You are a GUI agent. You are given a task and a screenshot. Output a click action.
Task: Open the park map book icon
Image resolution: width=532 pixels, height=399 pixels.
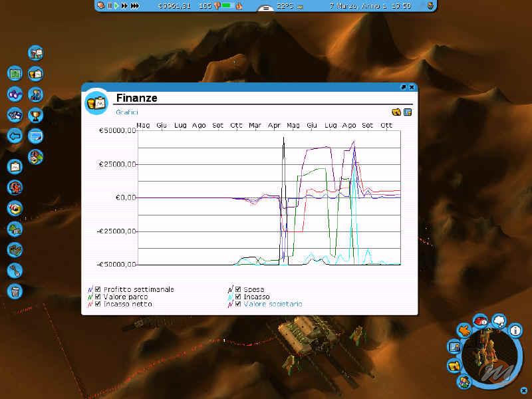pos(15,73)
